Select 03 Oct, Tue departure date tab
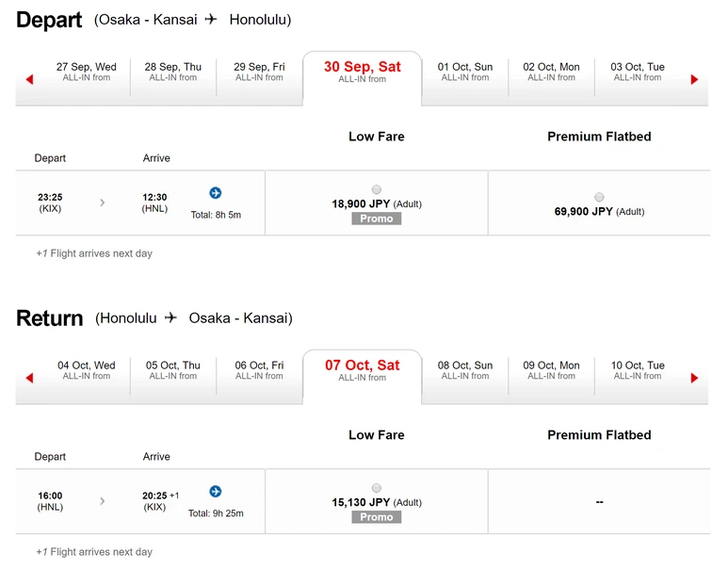 pyautogui.click(x=638, y=72)
